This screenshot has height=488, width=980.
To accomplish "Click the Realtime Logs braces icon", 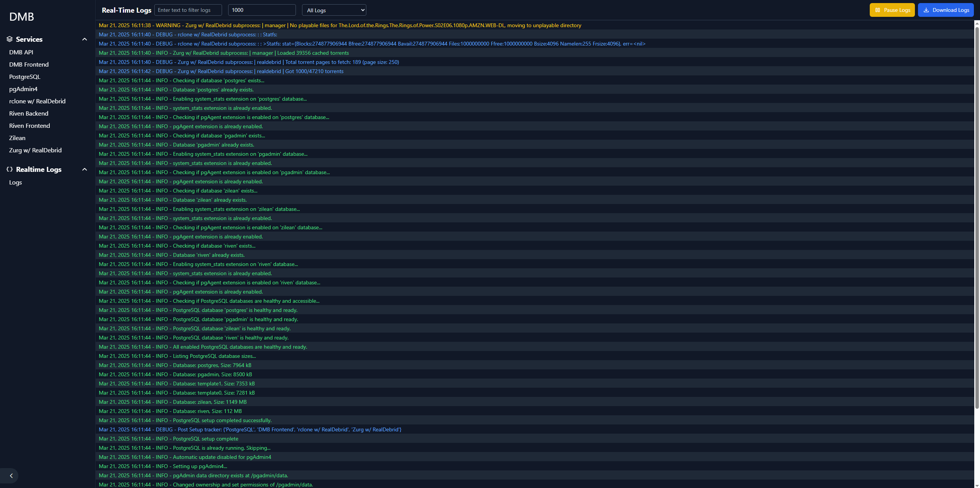I will tap(10, 169).
